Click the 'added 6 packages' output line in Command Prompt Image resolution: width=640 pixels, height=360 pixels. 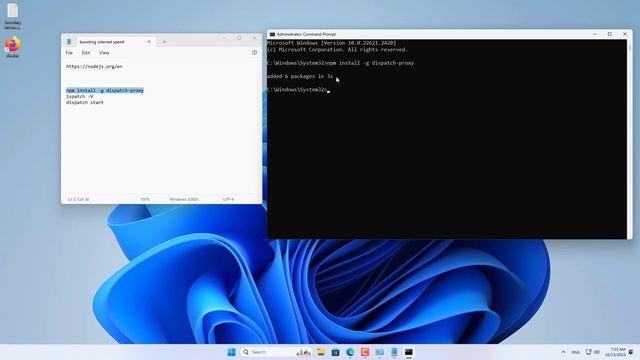click(x=300, y=76)
